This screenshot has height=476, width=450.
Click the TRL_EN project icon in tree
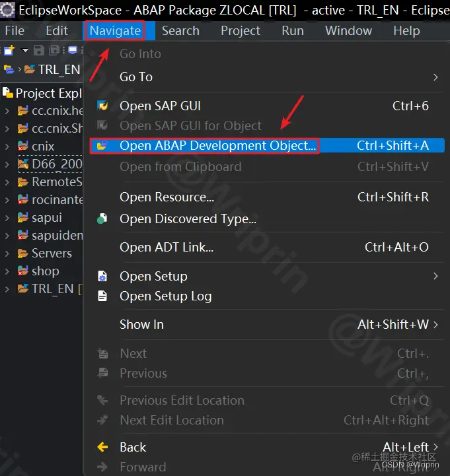pyautogui.click(x=22, y=289)
